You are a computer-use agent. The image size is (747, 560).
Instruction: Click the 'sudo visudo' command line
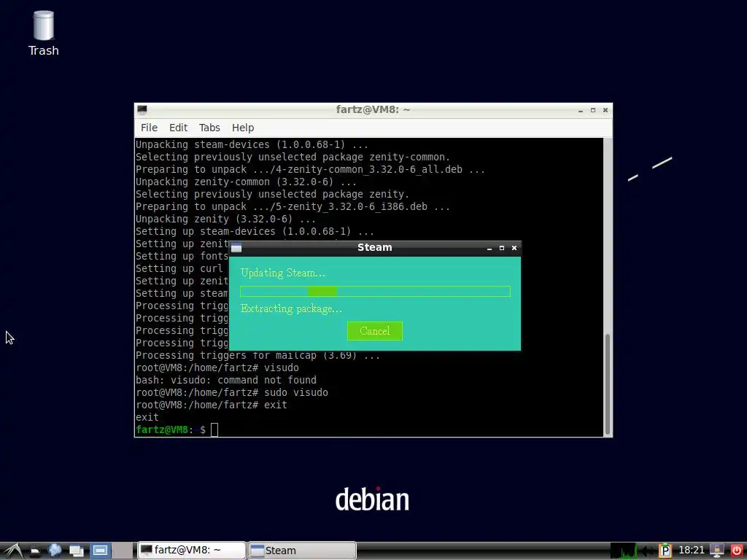coord(232,392)
